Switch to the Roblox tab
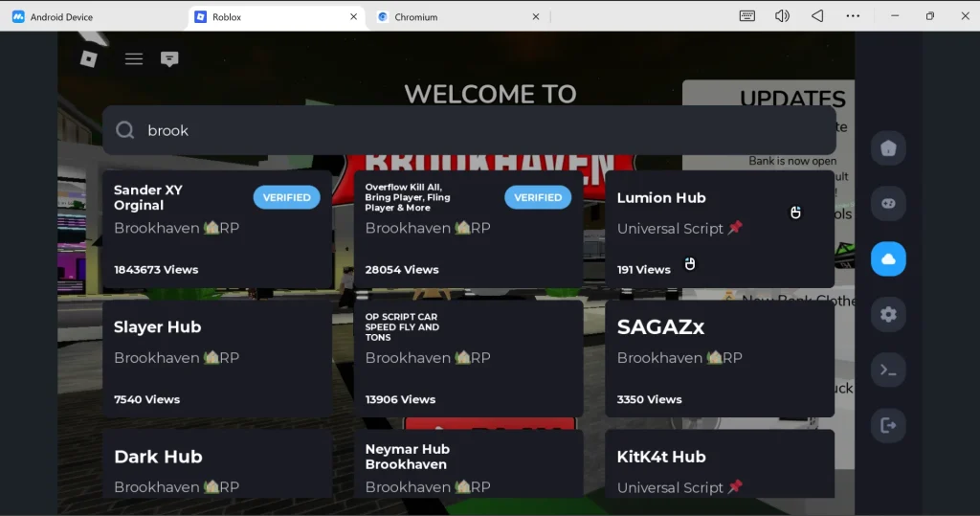Viewport: 980px width, 516px height. 276,17
